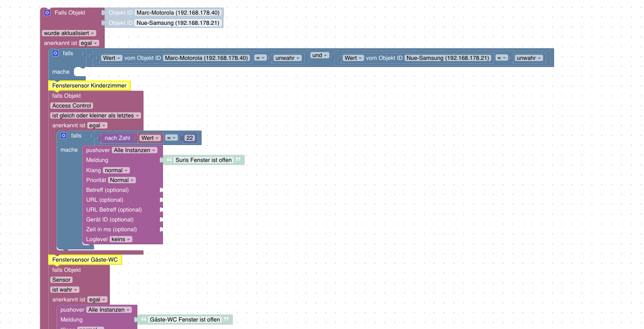
Task: Edit the message text "Suris Fenster ist offen"
Action: tap(203, 160)
